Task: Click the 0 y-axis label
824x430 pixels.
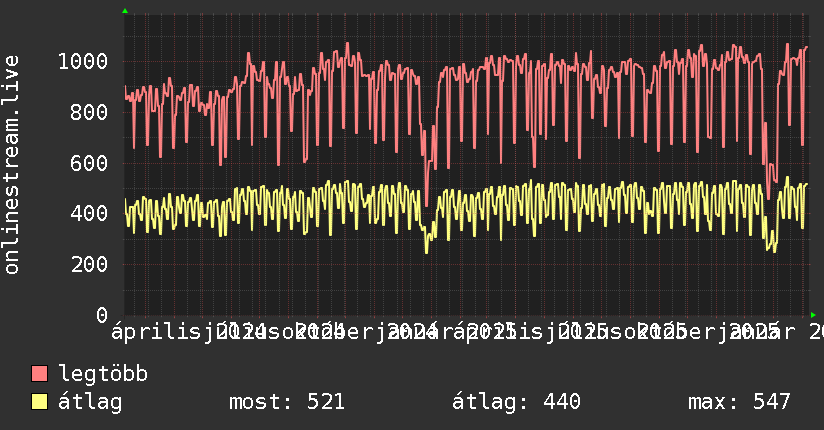Action: (x=102, y=315)
